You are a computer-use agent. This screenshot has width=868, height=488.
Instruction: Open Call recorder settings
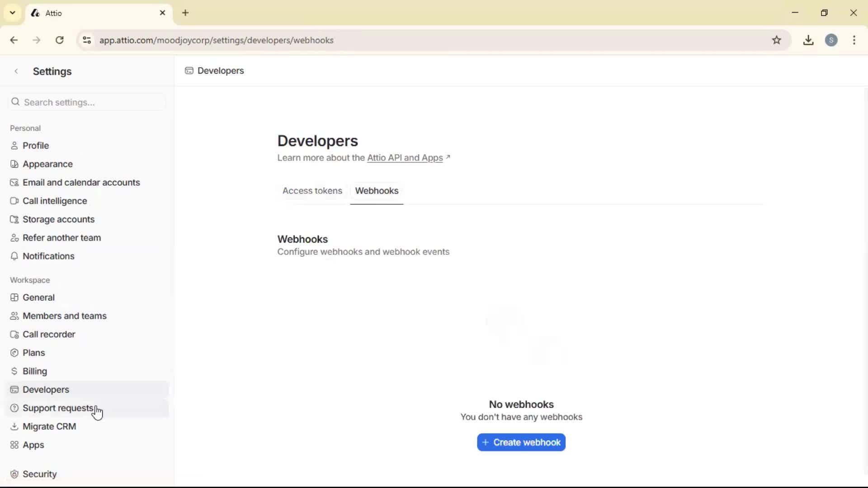[49, 334]
